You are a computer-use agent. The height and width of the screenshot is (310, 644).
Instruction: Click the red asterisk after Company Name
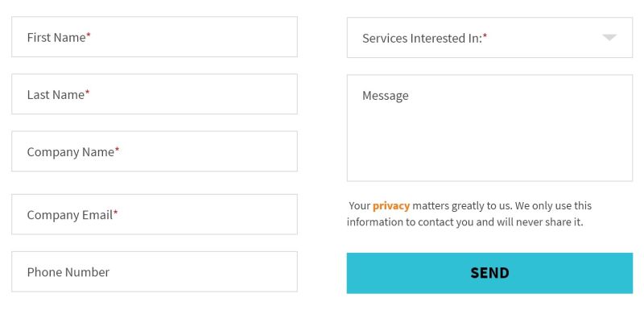[117, 151]
